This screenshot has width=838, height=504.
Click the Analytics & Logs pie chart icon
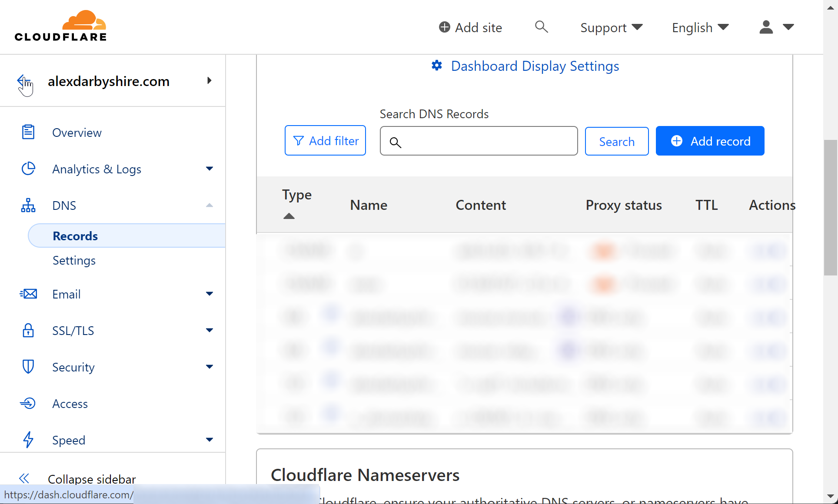click(x=28, y=169)
